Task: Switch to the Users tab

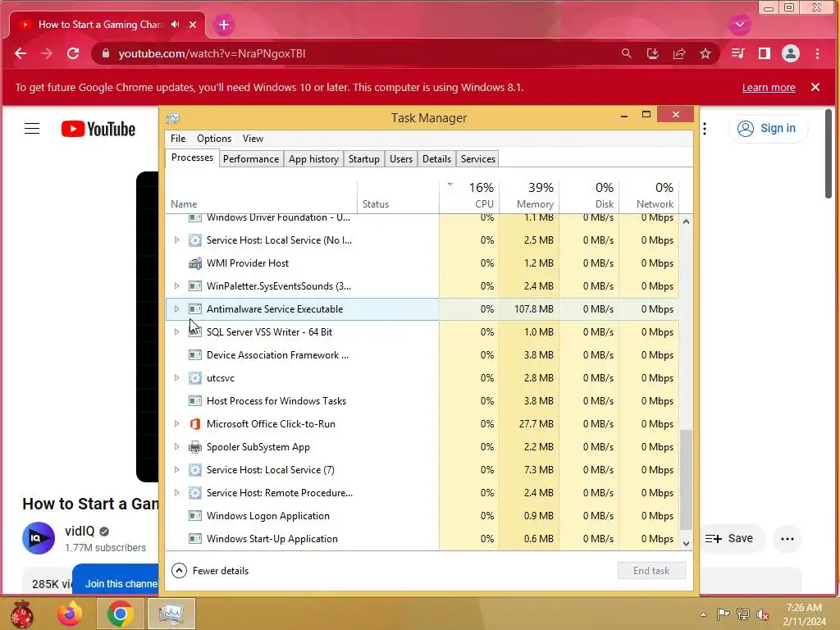Action: 400,159
